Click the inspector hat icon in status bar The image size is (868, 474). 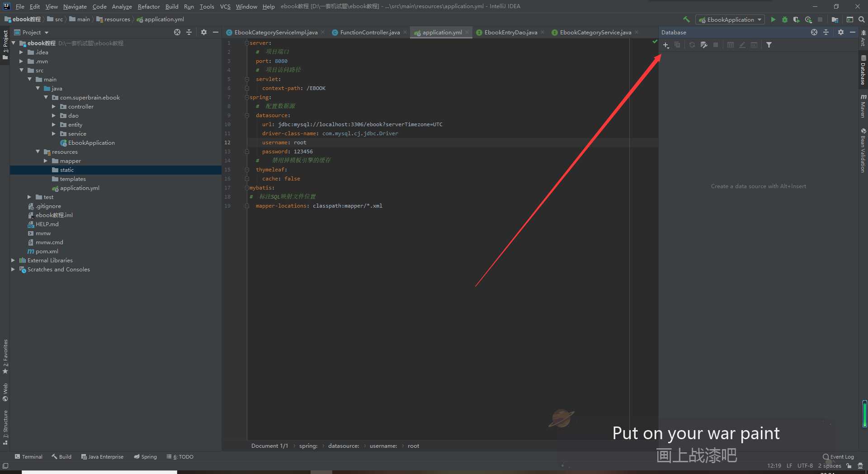(x=860, y=466)
